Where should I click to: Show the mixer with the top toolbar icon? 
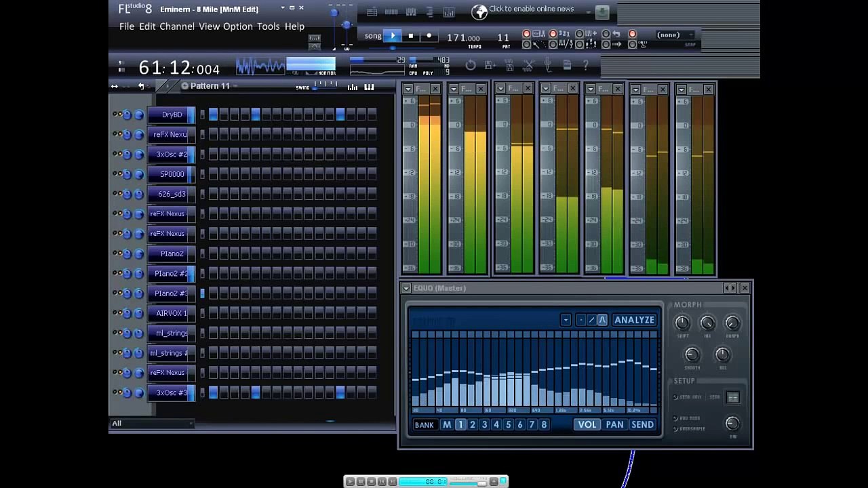(x=449, y=12)
